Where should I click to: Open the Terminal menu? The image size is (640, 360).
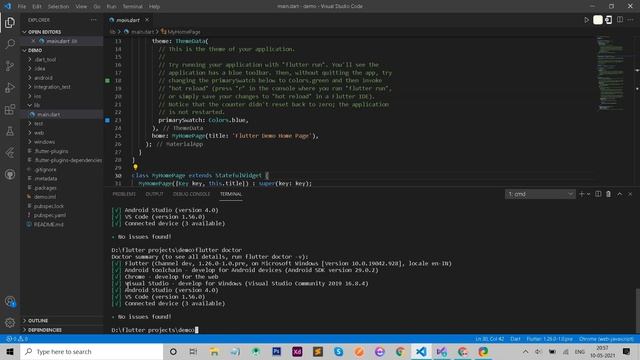point(133,6)
